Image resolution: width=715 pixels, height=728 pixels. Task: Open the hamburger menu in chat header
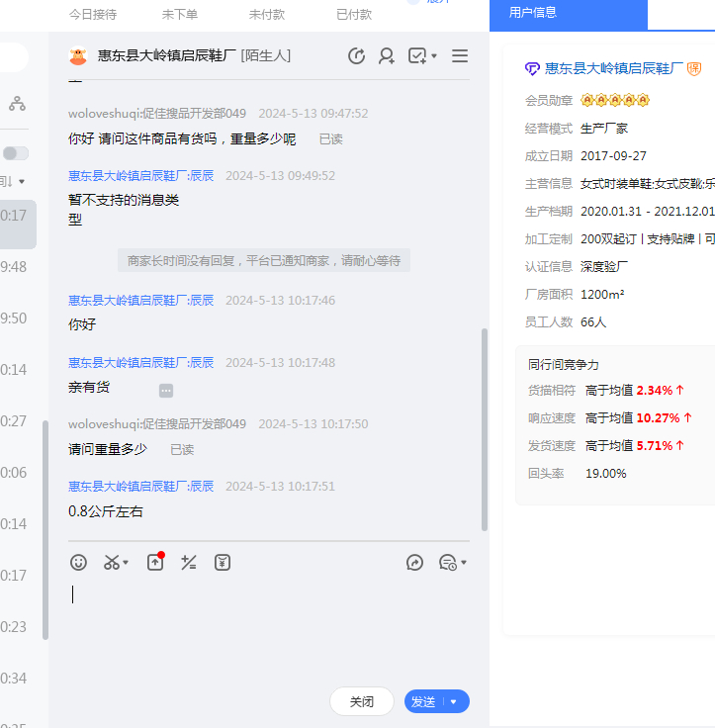[x=460, y=56]
